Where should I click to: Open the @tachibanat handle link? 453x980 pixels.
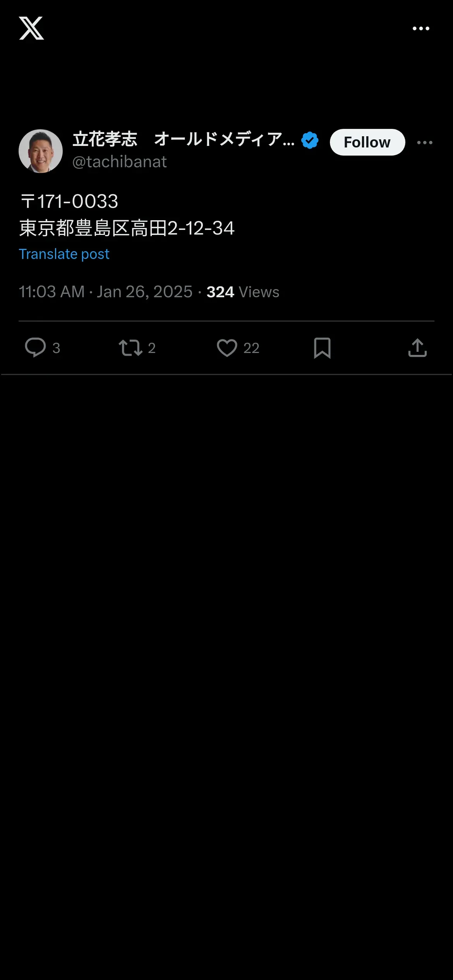point(120,162)
